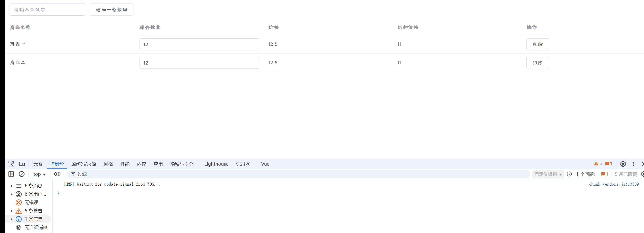Select the 控制台 tab
This screenshot has width=644, height=233.
[57, 164]
